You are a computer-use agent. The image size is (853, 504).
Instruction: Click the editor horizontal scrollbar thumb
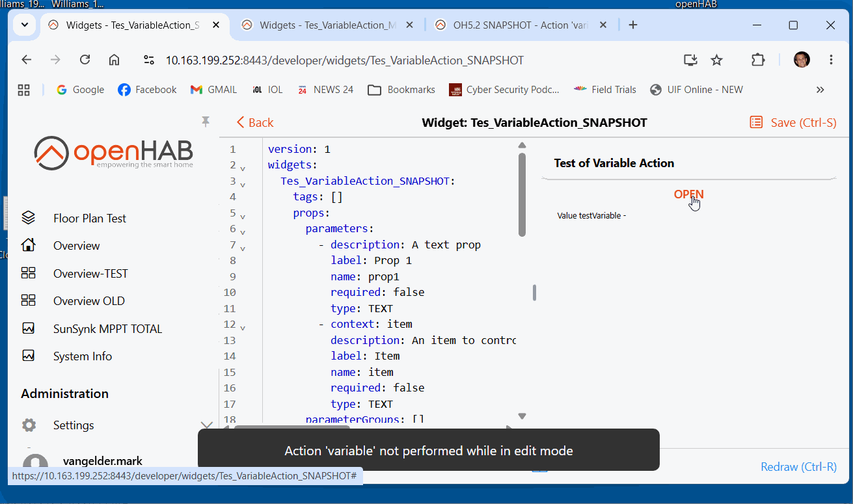[x=291, y=427]
